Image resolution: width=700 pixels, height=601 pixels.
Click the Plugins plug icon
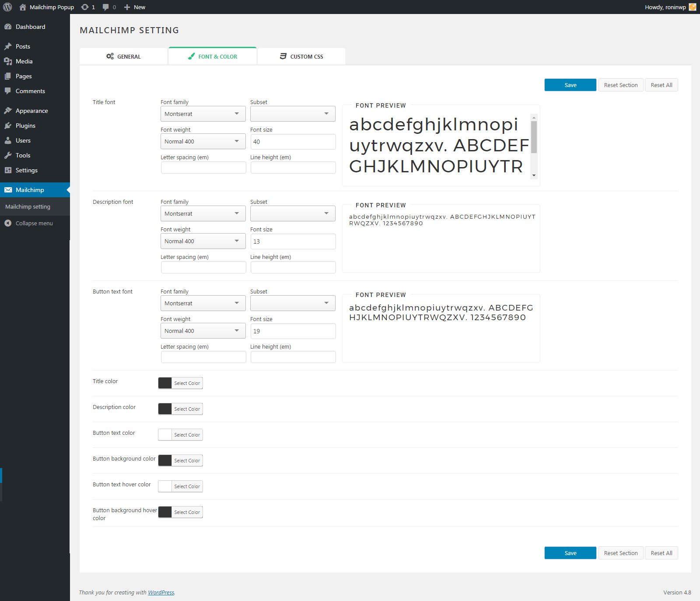coord(8,126)
